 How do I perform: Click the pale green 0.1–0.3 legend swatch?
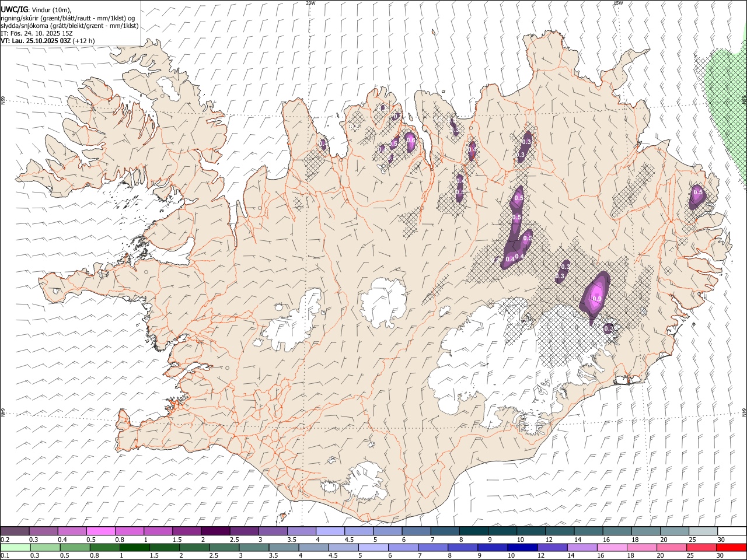15,548
